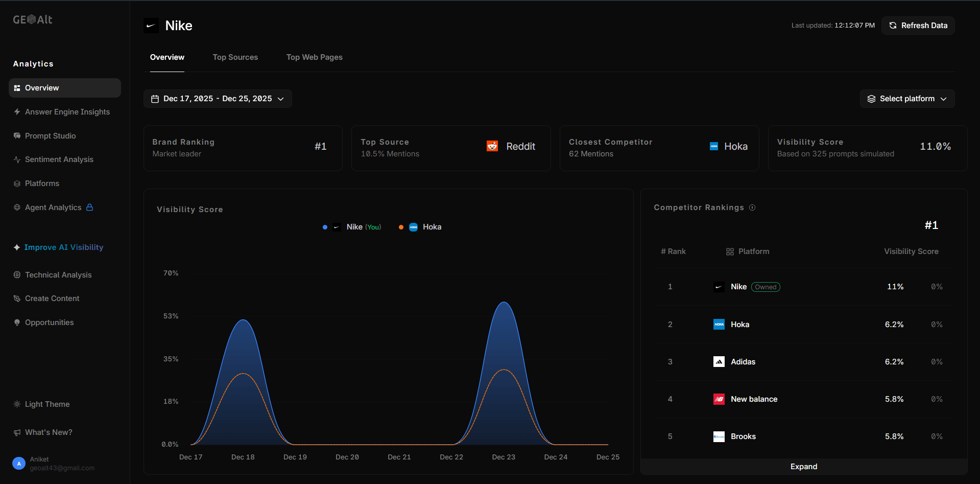This screenshot has height=484, width=980.
Task: Open What's New?
Action: pos(65,432)
